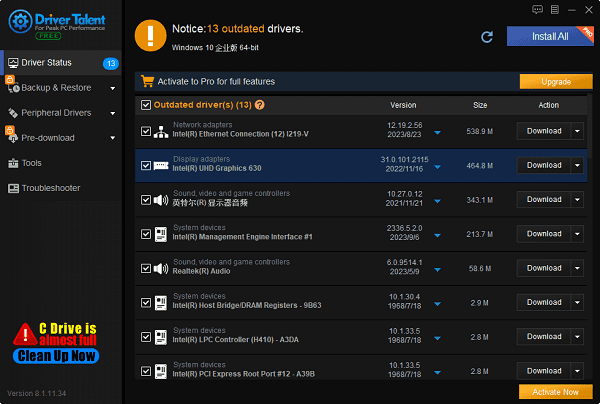Open Download options arrow for UHD Graphics 630

(x=577, y=166)
